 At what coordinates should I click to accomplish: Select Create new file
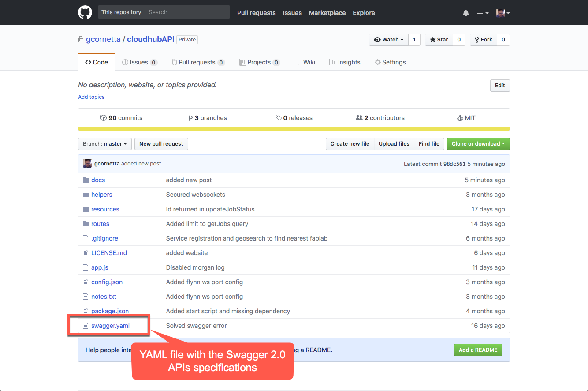tap(350, 144)
